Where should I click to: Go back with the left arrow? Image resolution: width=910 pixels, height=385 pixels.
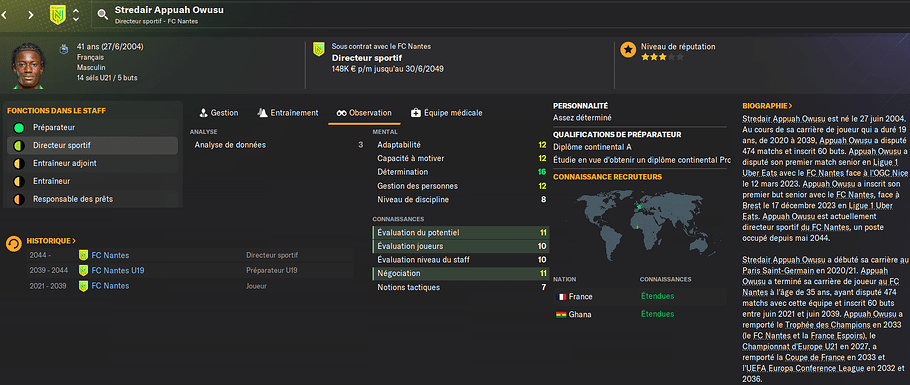click(5, 15)
